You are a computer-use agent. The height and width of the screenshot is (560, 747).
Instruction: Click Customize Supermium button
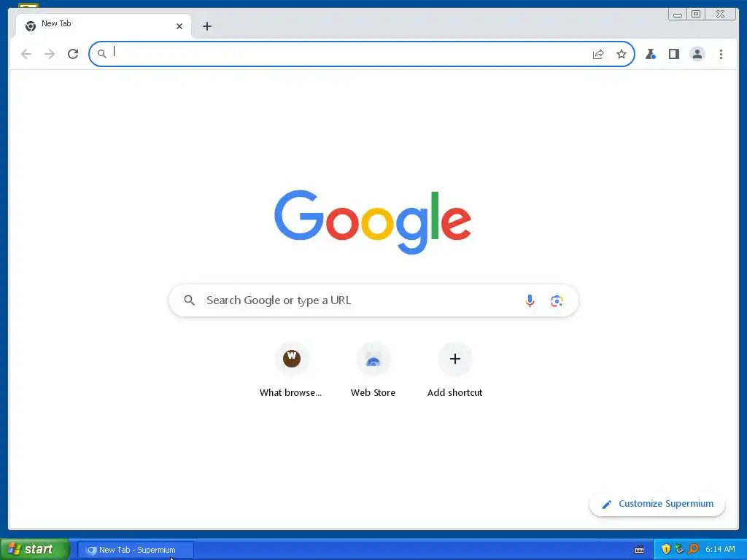tap(657, 504)
